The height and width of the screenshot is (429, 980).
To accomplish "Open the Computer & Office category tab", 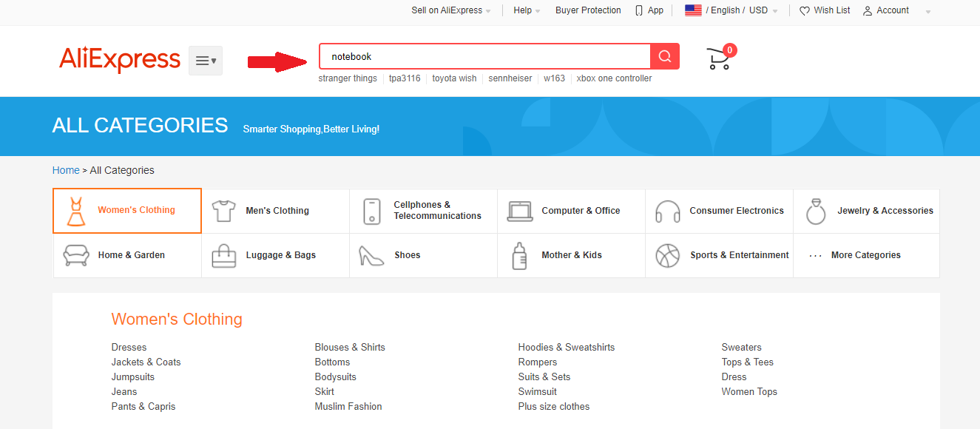I will tap(571, 211).
